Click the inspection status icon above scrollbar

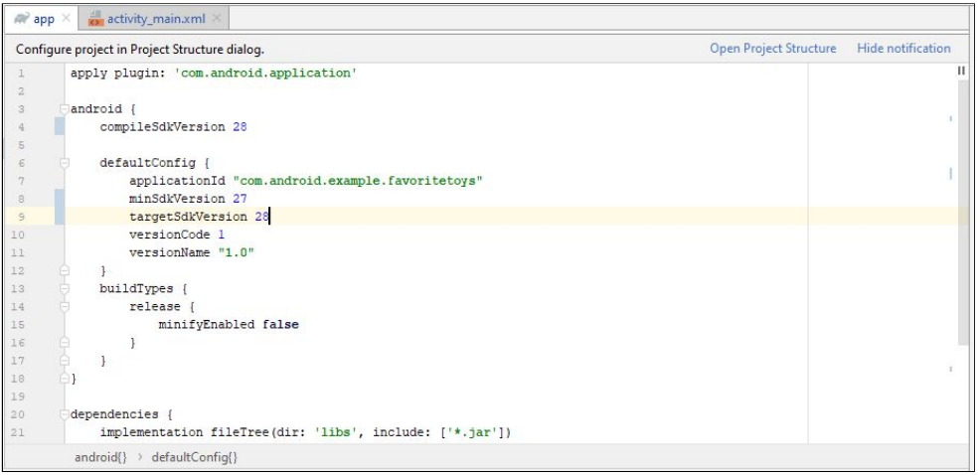coord(961,72)
